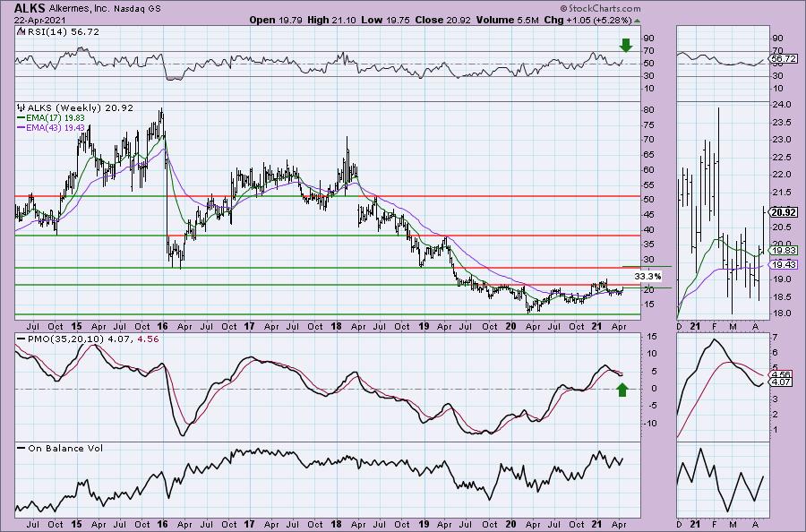Click the black line marker before PMO(35,20,10)
806x532 pixels.
pyautogui.click(x=21, y=339)
